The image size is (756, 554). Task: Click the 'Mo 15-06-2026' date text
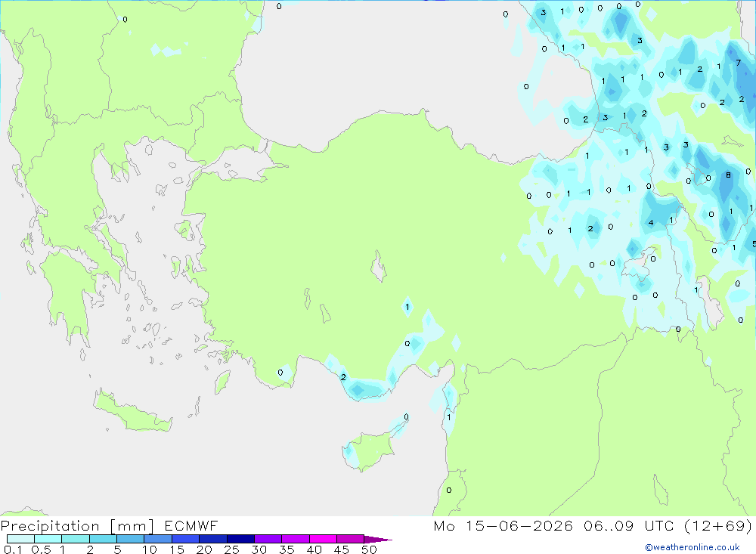[x=503, y=525]
